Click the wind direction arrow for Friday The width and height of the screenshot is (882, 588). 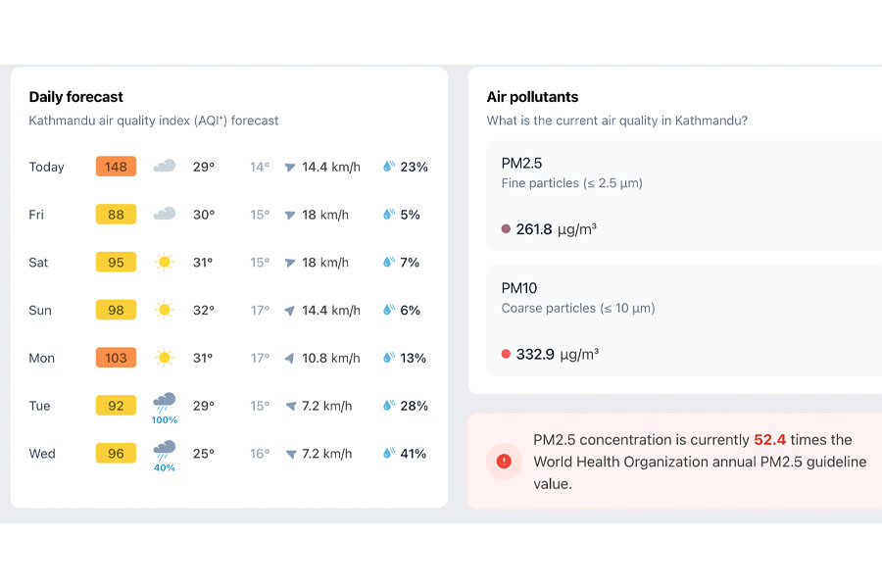(x=288, y=214)
